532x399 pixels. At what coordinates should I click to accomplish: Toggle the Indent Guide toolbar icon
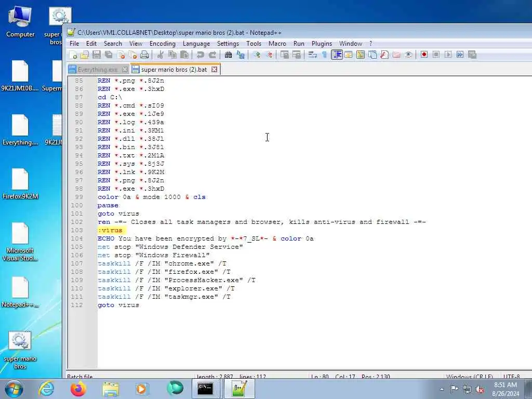(337, 55)
